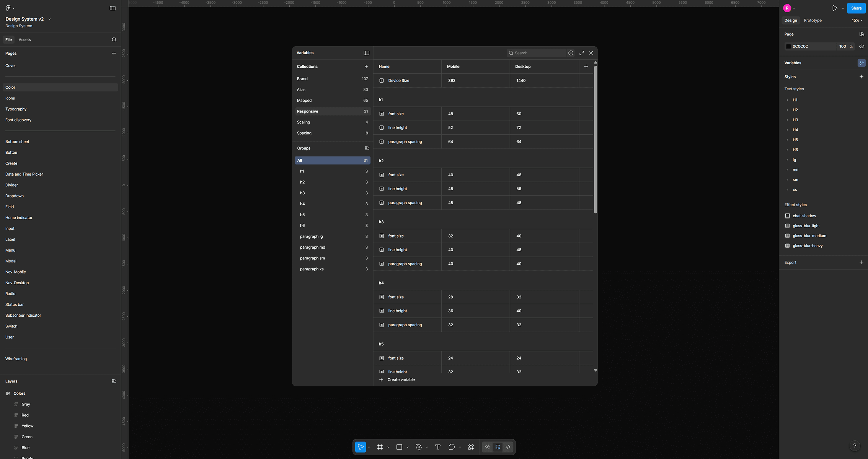Switch to the Prototype tab
The width and height of the screenshot is (868, 459).
click(813, 20)
